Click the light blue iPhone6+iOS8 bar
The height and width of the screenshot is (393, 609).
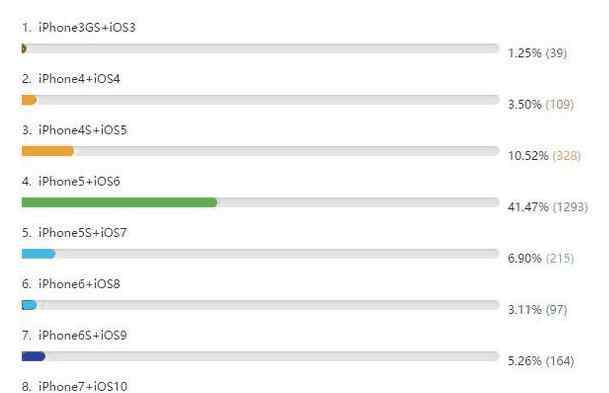pos(29,305)
